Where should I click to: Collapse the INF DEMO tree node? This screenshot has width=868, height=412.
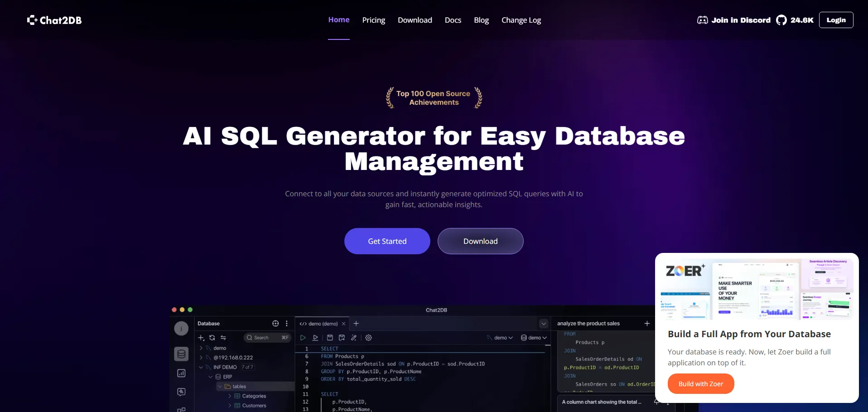pos(201,367)
